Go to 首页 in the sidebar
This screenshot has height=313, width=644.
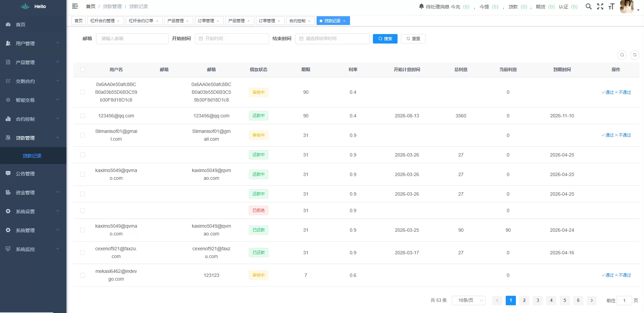[33, 25]
